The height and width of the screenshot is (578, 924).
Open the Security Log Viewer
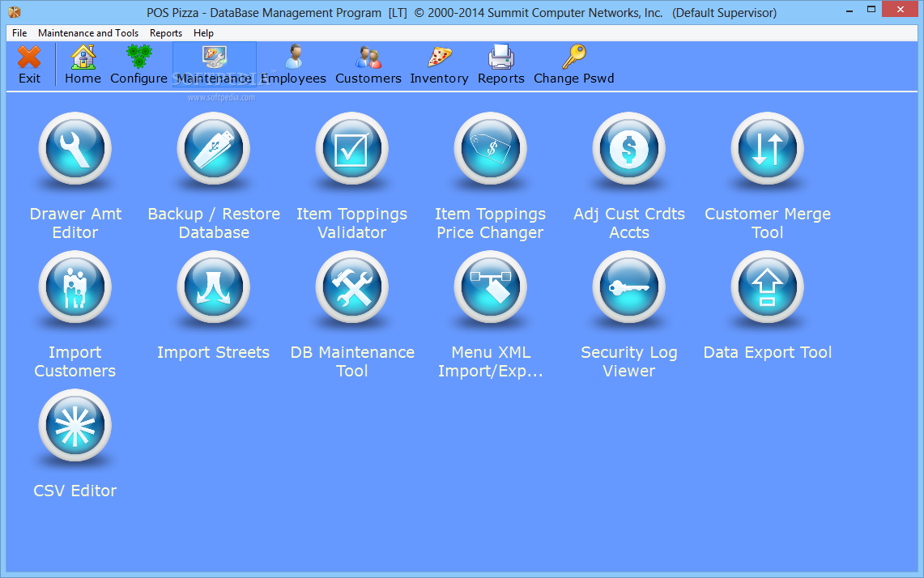(x=628, y=287)
